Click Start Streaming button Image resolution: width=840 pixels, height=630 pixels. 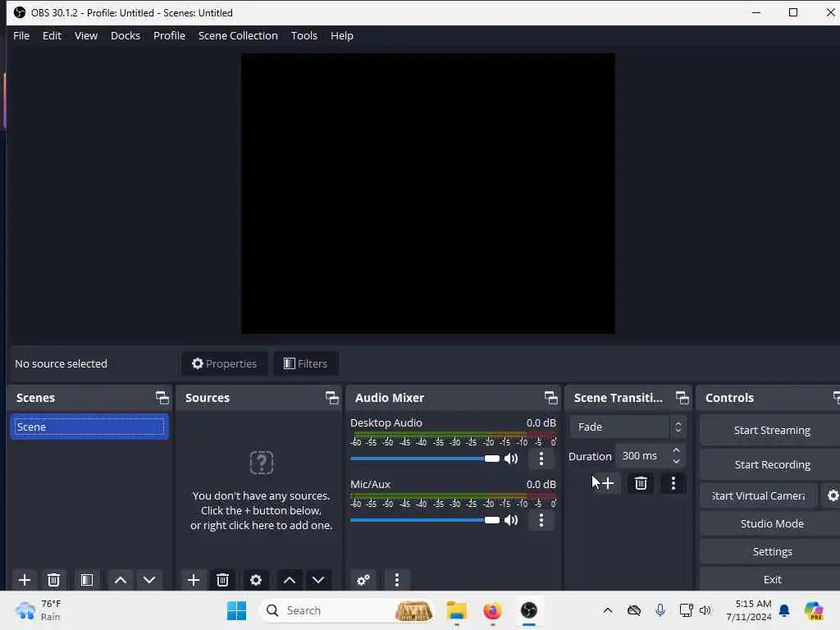771,430
